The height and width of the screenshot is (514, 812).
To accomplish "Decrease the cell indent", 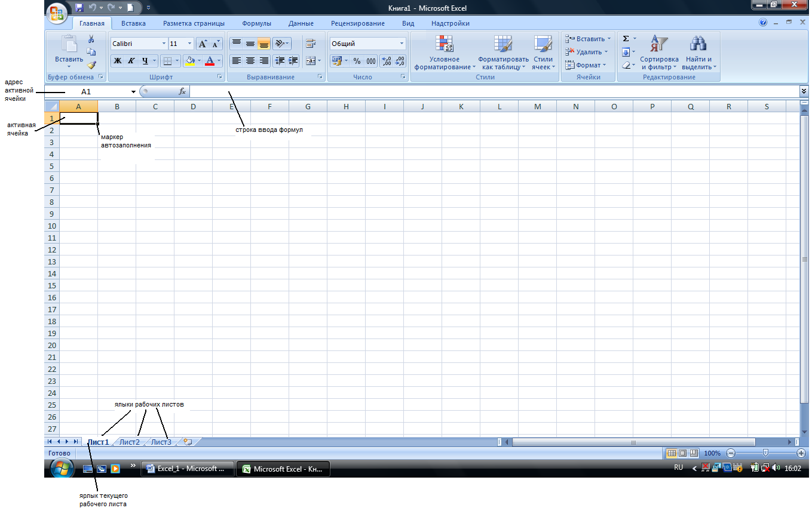I will tap(279, 61).
